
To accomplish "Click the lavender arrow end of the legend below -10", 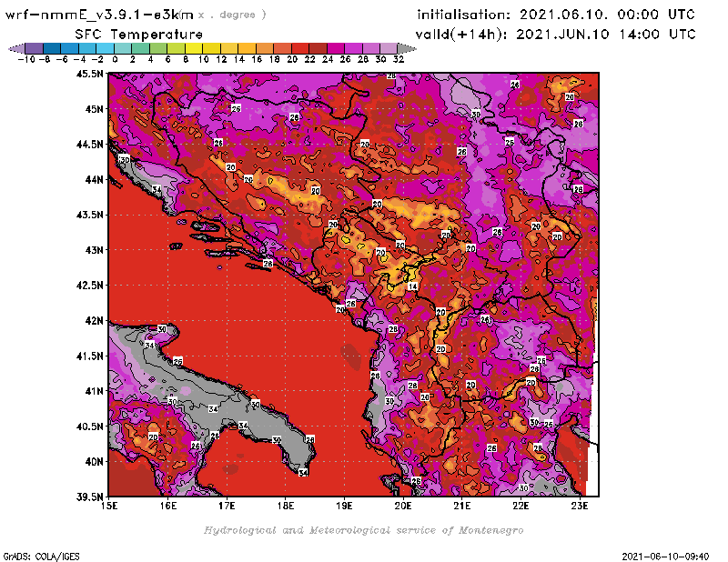I will [x=16, y=48].
